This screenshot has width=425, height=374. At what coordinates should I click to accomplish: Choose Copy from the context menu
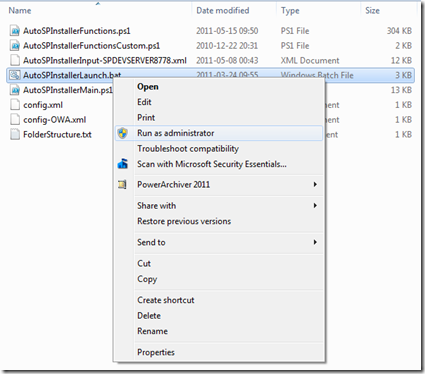[x=219, y=279]
